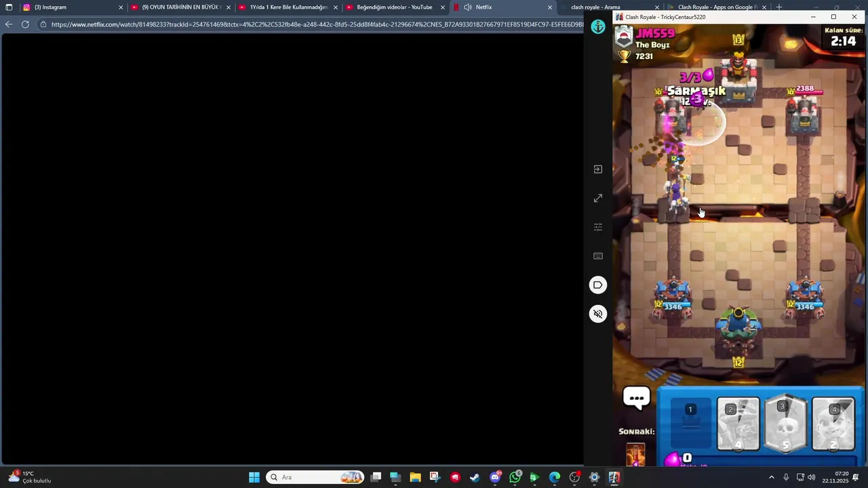Click the elixir bar showing 0
The height and width of the screenshot is (488, 868).
click(759, 460)
